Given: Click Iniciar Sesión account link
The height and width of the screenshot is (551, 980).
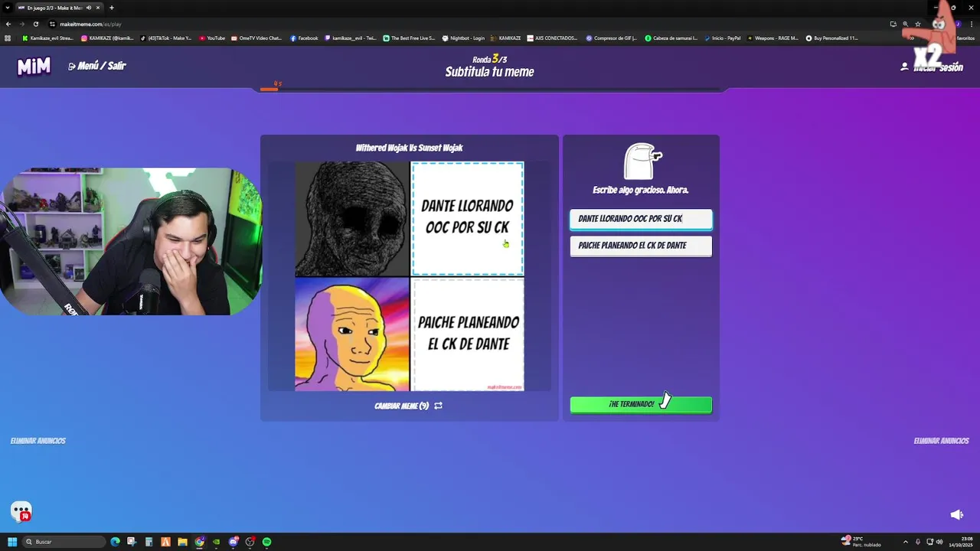Looking at the screenshot, I should point(932,67).
